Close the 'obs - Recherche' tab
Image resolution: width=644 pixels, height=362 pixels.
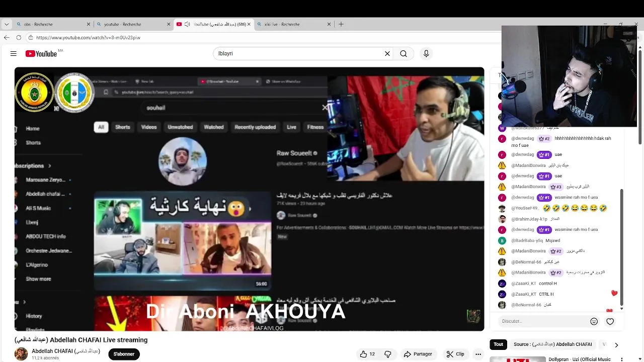89,24
